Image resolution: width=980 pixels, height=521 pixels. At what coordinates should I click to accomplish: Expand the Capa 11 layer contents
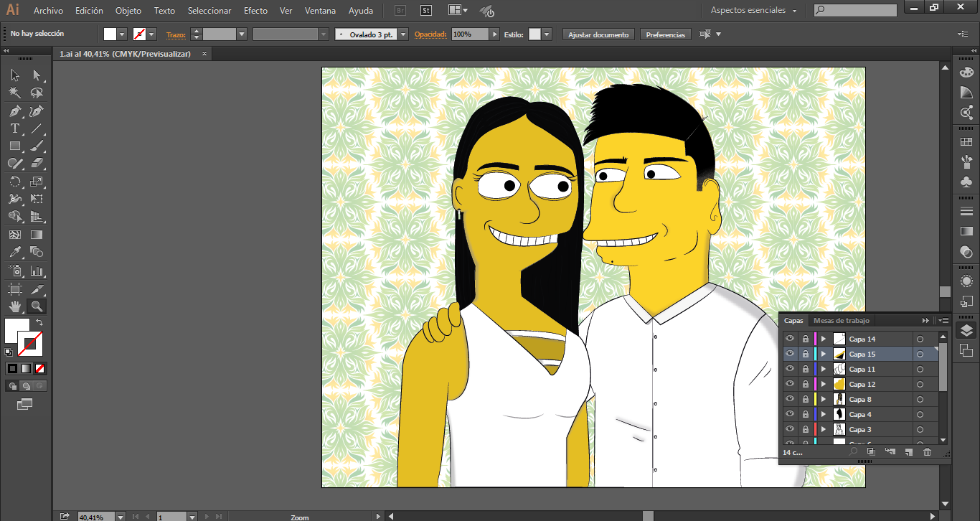(824, 369)
